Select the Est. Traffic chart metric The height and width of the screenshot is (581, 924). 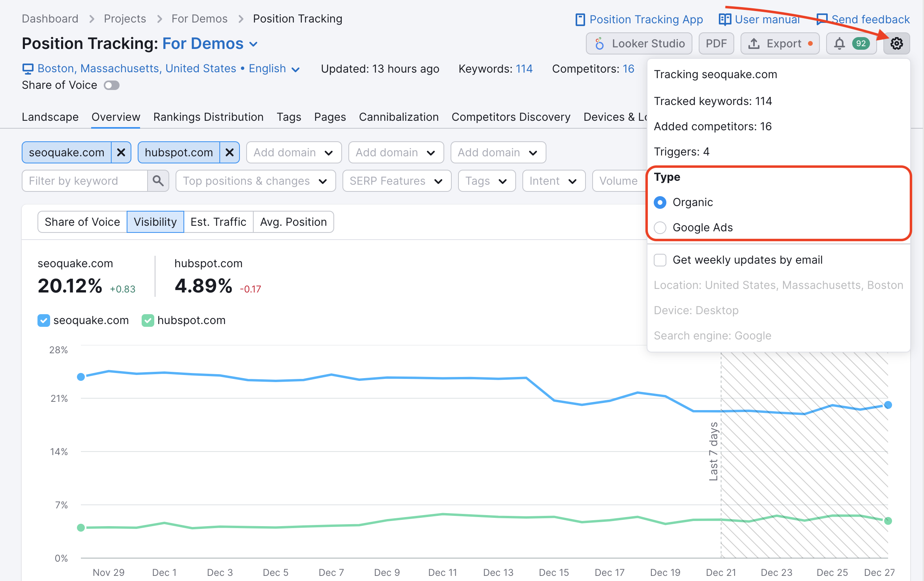coord(218,222)
